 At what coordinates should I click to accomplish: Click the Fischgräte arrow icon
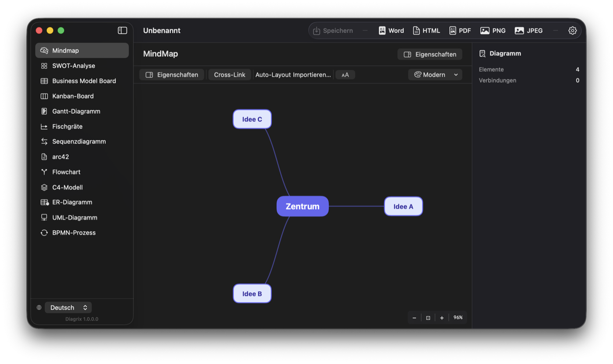coord(44,126)
